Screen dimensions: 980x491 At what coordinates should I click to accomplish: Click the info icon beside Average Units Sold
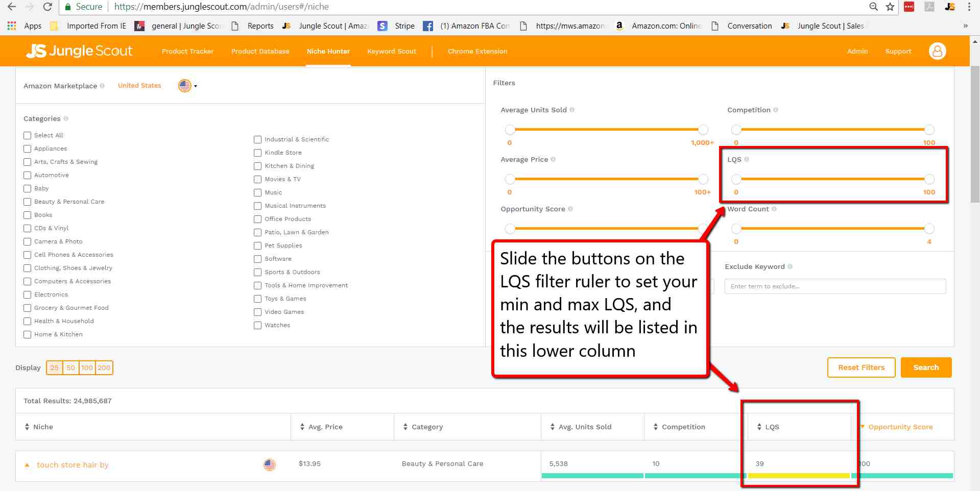click(x=572, y=110)
